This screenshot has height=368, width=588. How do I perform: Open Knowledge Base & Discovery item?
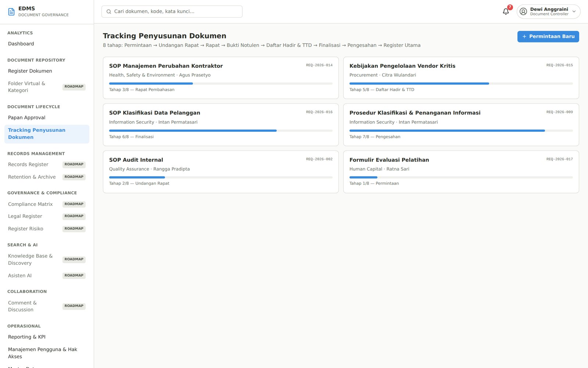(x=47, y=259)
